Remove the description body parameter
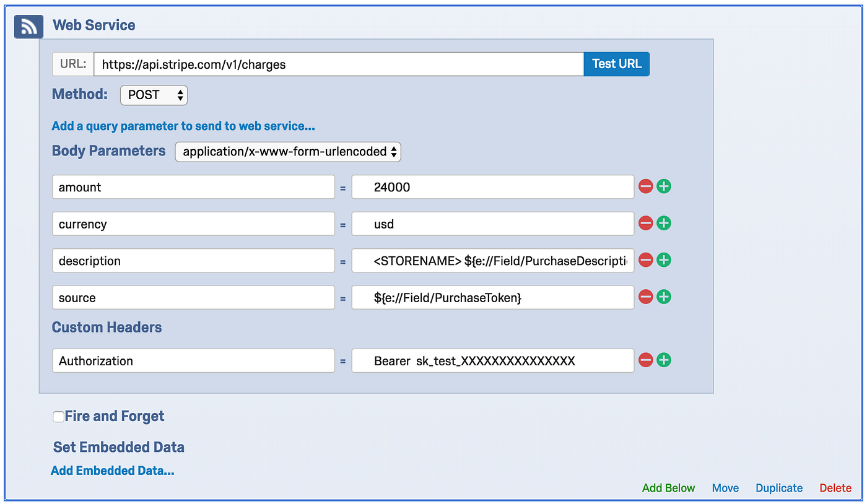The width and height of the screenshot is (867, 504). coord(646,260)
